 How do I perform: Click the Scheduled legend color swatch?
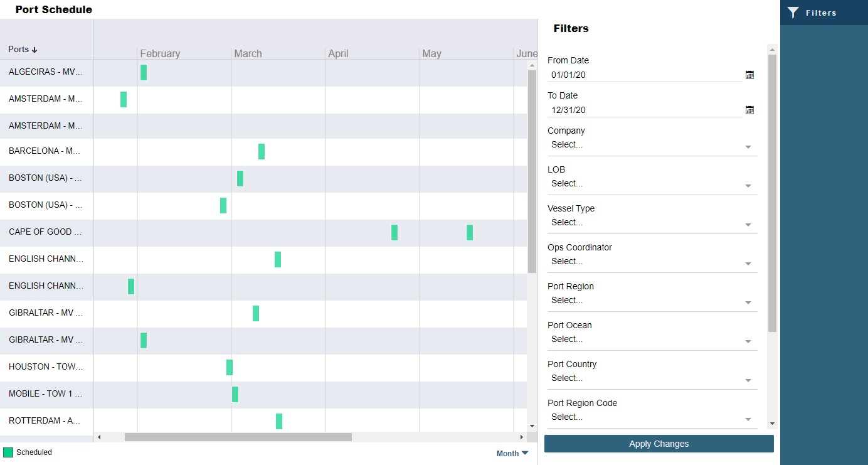[x=10, y=452]
